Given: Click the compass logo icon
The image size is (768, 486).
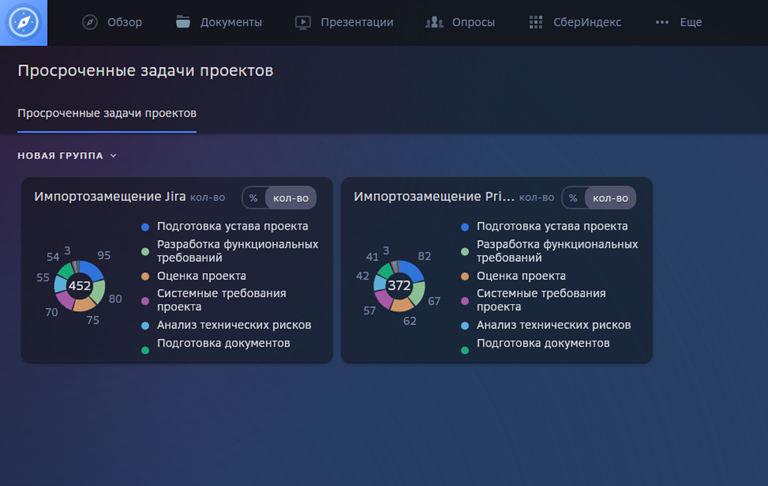Looking at the screenshot, I should [24, 23].
